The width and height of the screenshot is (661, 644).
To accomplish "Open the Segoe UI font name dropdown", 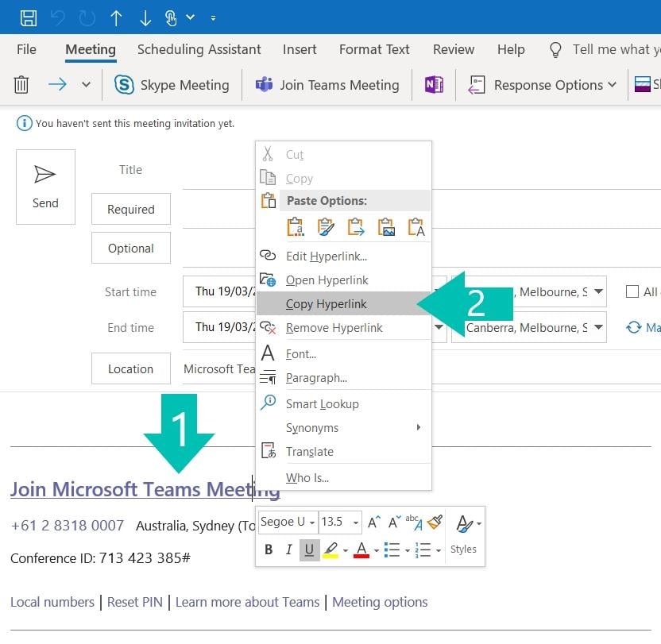I will coord(288,522).
